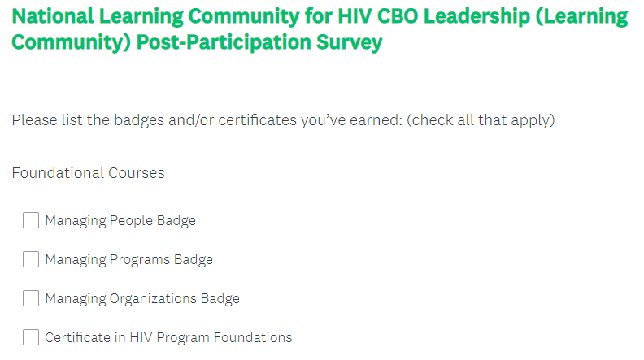Click 'Certificate in HIV Program Foundations' label
The width and height of the screenshot is (644, 360).
point(168,337)
